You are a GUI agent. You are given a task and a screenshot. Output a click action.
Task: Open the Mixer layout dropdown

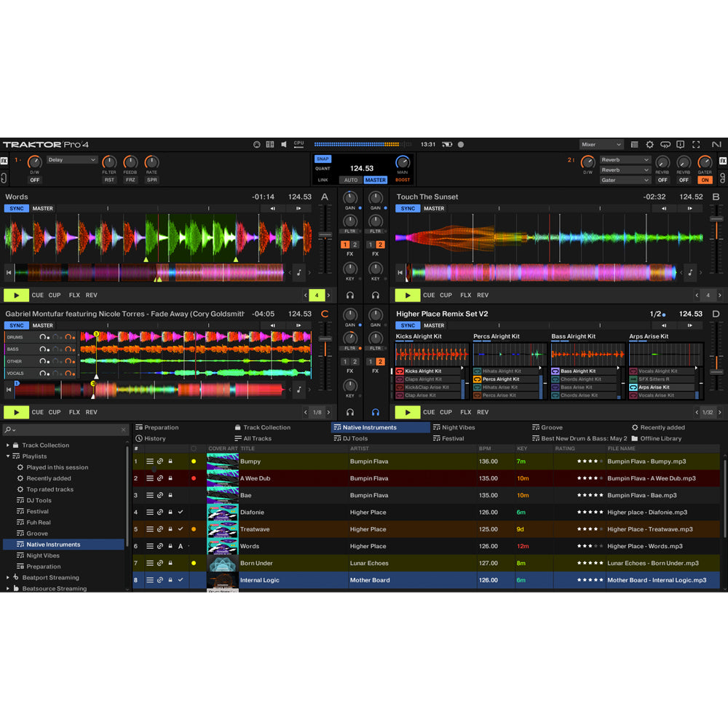pyautogui.click(x=601, y=144)
